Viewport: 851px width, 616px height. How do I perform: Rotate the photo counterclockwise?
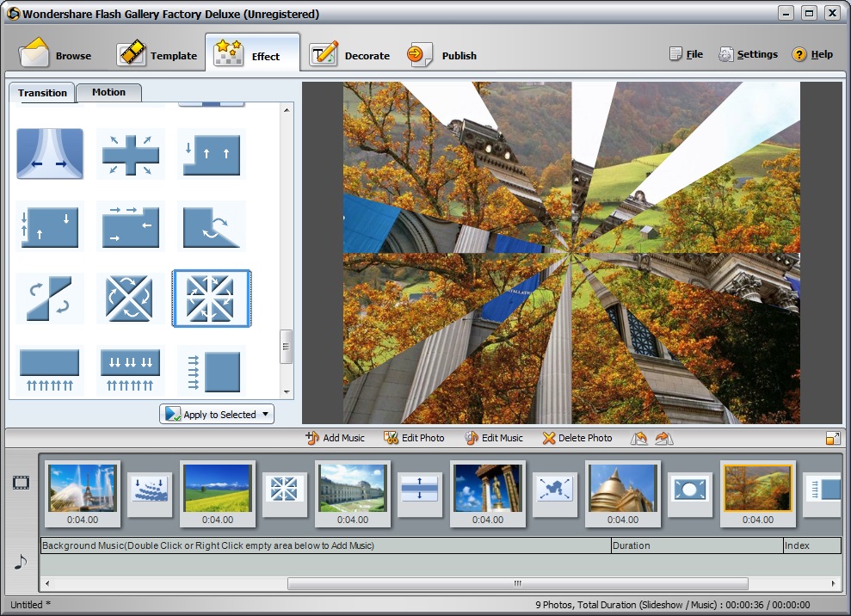pos(638,438)
